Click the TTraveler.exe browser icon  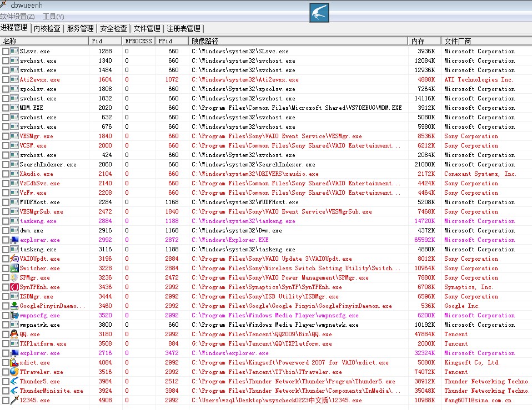(14, 372)
